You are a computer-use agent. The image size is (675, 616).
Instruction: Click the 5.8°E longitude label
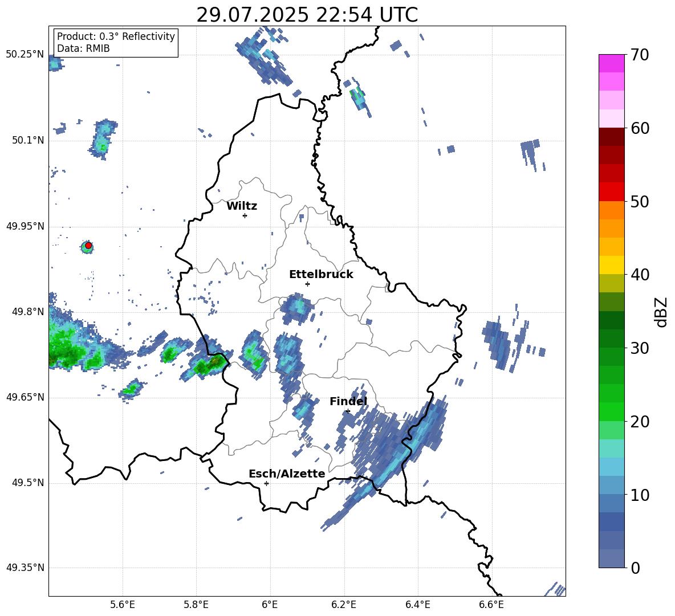196,605
